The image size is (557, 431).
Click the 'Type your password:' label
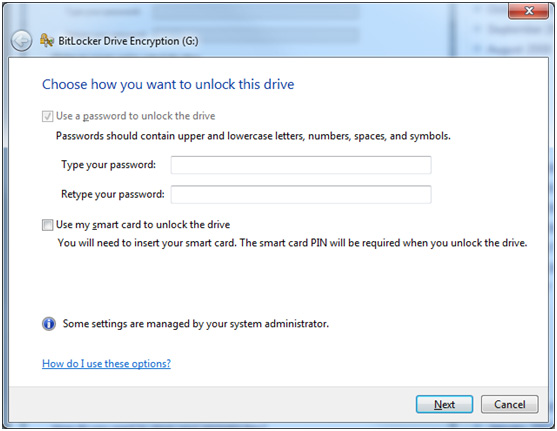[108, 165]
